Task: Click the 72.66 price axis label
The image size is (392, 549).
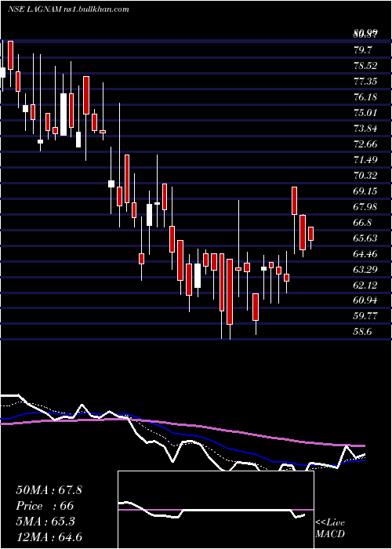Action: click(365, 144)
